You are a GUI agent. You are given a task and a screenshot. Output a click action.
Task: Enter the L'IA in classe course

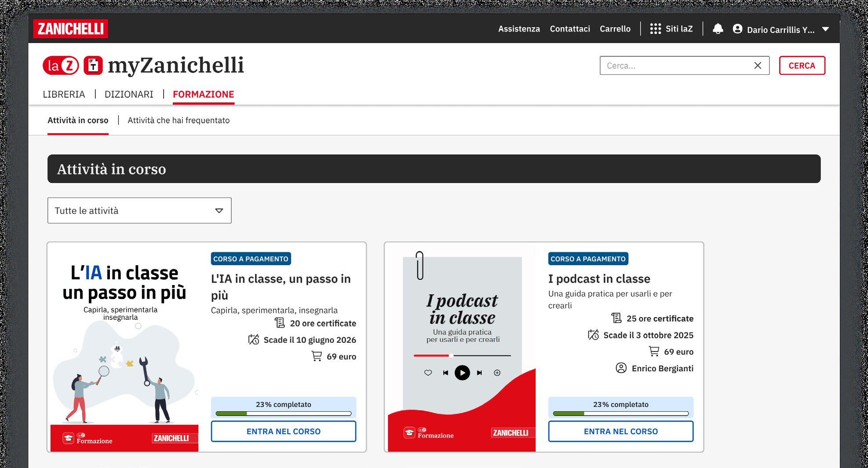[284, 431]
